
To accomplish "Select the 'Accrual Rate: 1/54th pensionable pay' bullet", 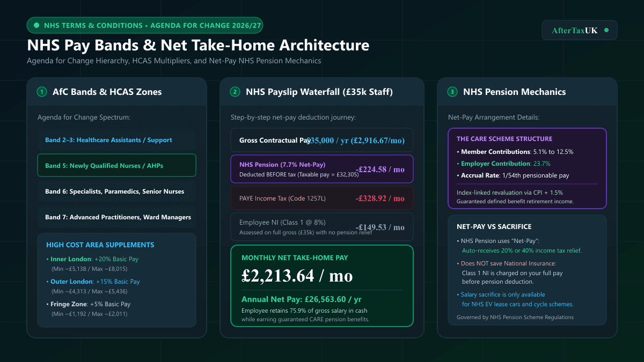I will 513,175.
